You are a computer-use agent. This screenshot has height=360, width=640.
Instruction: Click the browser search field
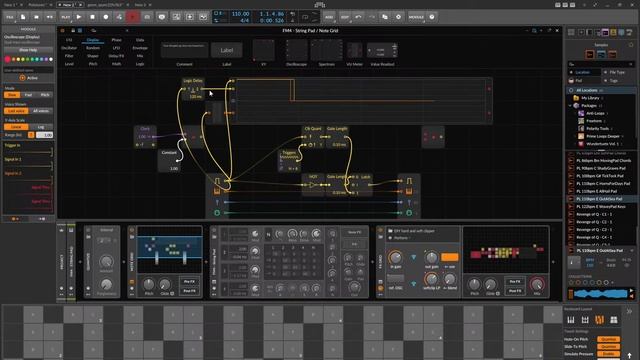pos(601,64)
